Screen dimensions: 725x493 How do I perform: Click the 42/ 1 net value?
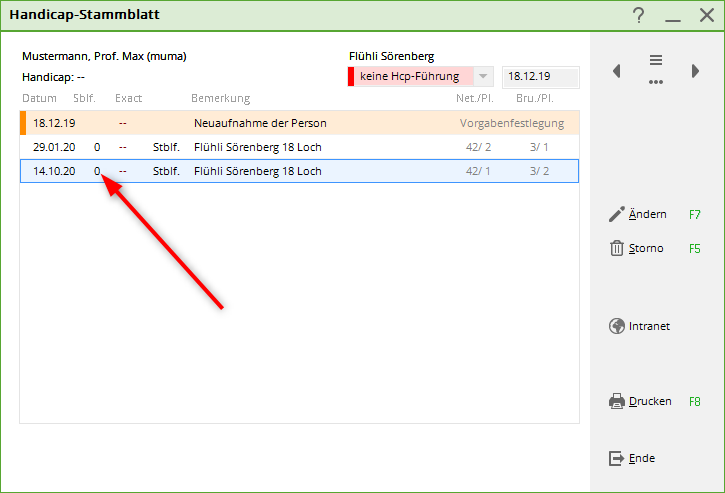(x=478, y=171)
